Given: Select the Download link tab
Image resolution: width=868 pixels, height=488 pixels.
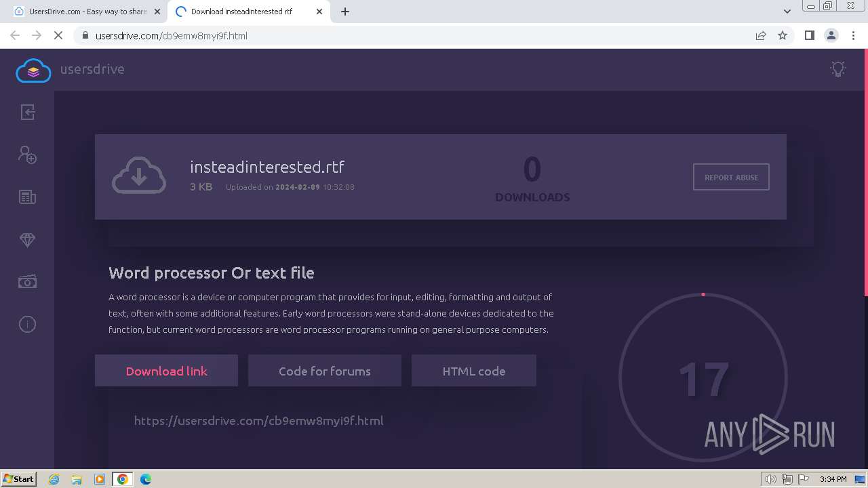Looking at the screenshot, I should pos(166,371).
